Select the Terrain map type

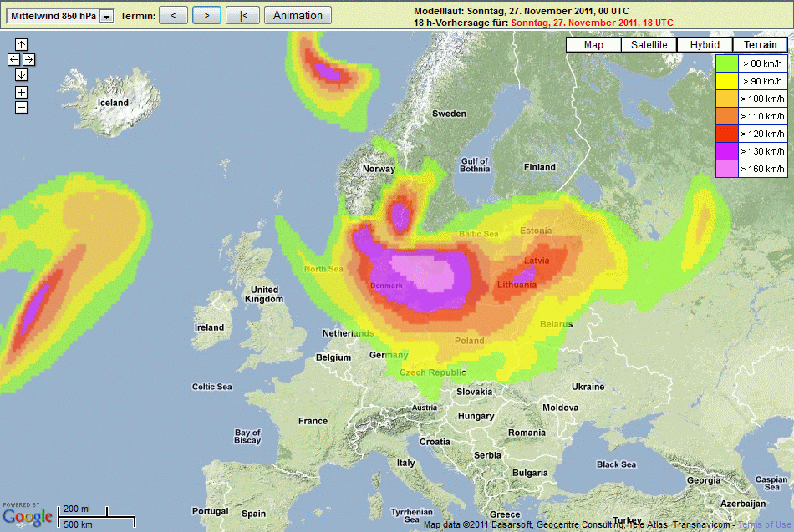point(760,45)
